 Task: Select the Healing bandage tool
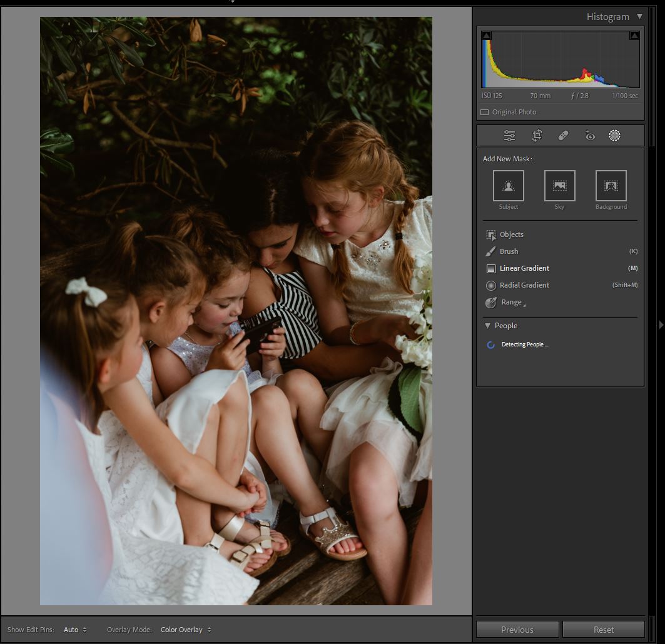click(563, 136)
